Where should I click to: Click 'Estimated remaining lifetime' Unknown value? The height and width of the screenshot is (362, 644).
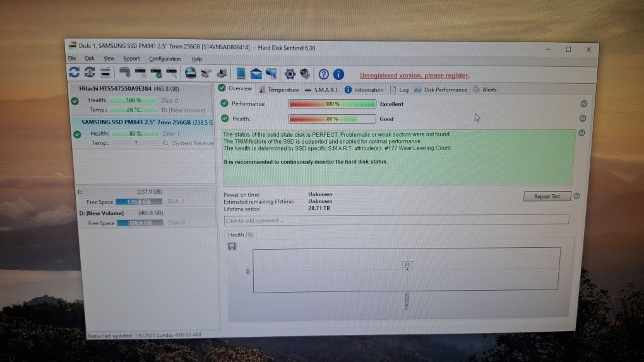[320, 201]
